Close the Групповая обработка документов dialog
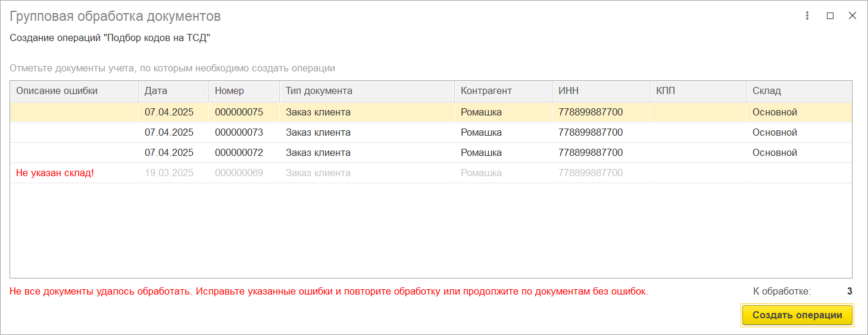868x335 pixels. (x=852, y=16)
